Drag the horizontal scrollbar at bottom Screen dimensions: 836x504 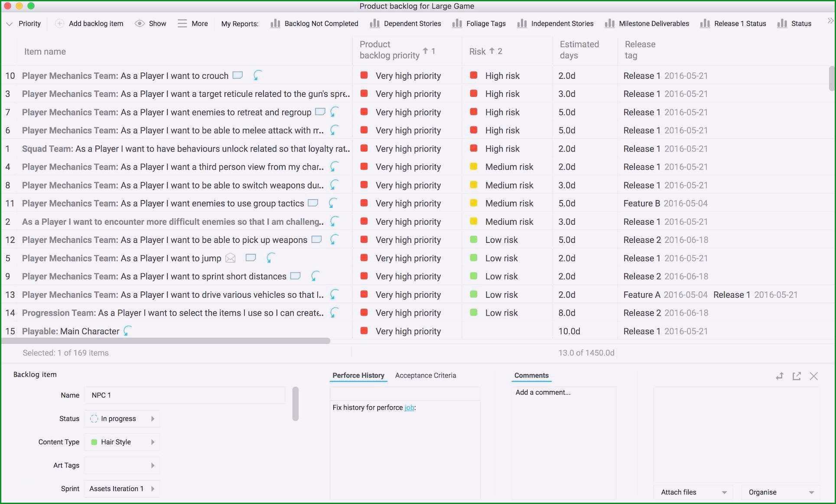pyautogui.click(x=167, y=341)
